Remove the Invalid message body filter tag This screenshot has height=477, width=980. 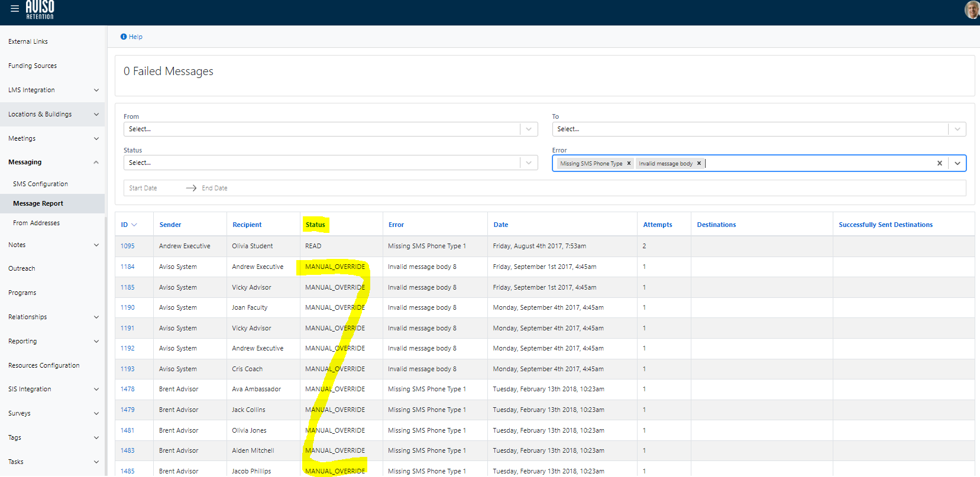(x=698, y=164)
